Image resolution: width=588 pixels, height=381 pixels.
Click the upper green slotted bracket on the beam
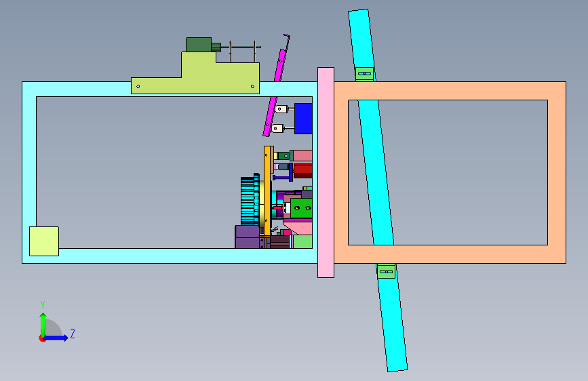364,74
